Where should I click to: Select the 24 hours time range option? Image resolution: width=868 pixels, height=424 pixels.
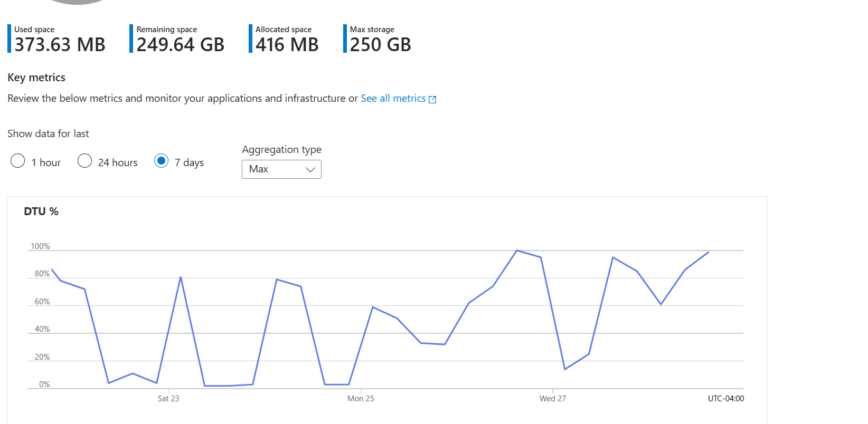click(85, 161)
